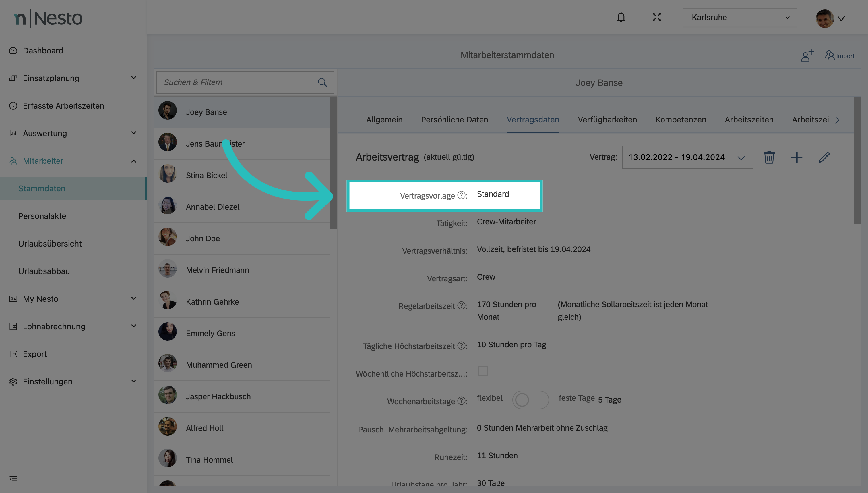Click the search magnifier icon
The width and height of the screenshot is (868, 493).
point(322,82)
